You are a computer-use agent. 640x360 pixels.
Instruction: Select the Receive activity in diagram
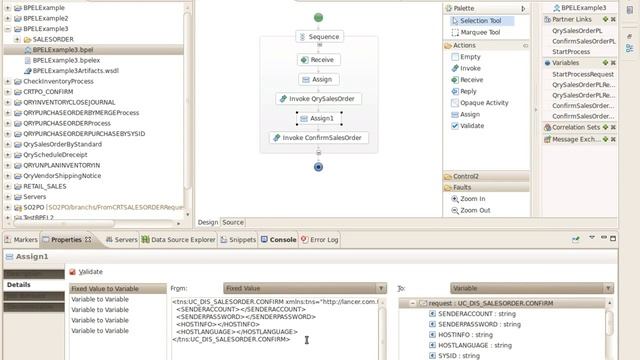[x=318, y=60]
